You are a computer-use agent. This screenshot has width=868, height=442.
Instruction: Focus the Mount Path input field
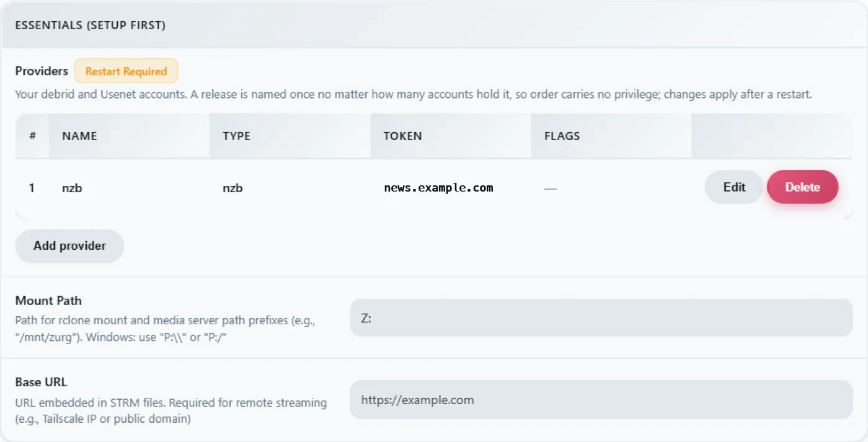pos(601,318)
